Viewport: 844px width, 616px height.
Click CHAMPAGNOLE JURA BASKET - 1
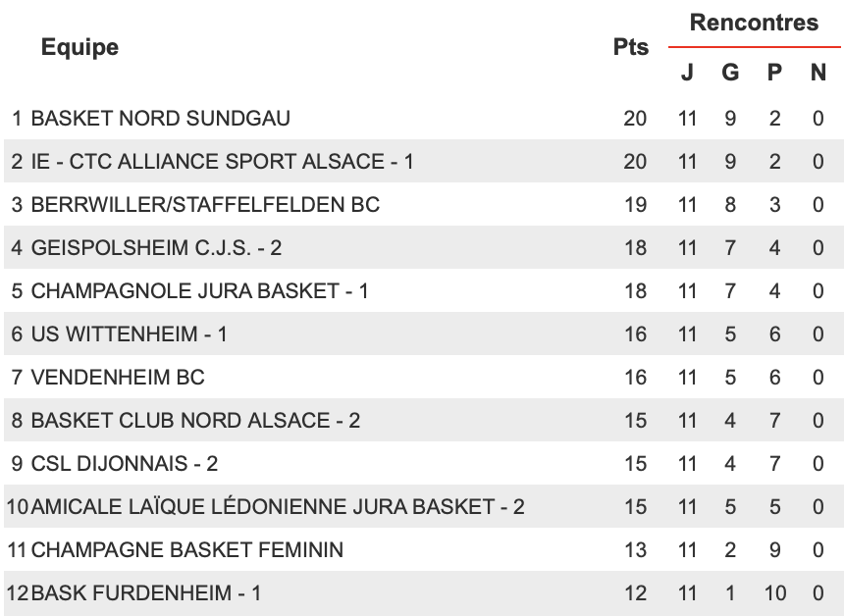[199, 291]
